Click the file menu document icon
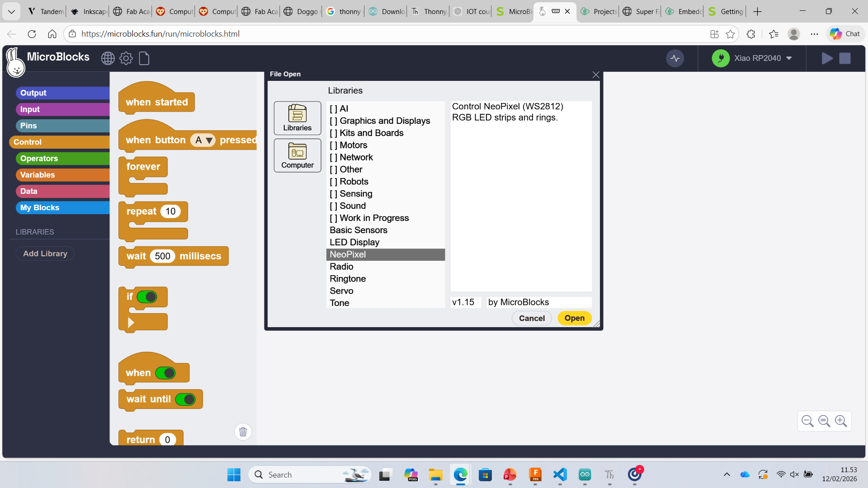This screenshot has width=868, height=488. [144, 58]
